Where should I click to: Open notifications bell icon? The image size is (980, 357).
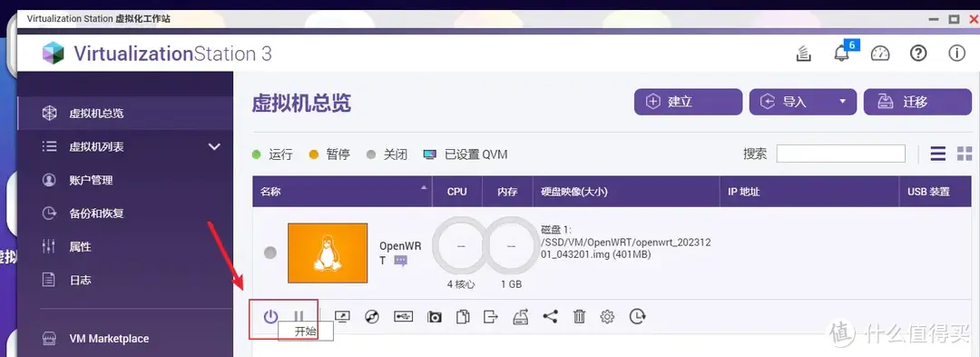point(842,54)
